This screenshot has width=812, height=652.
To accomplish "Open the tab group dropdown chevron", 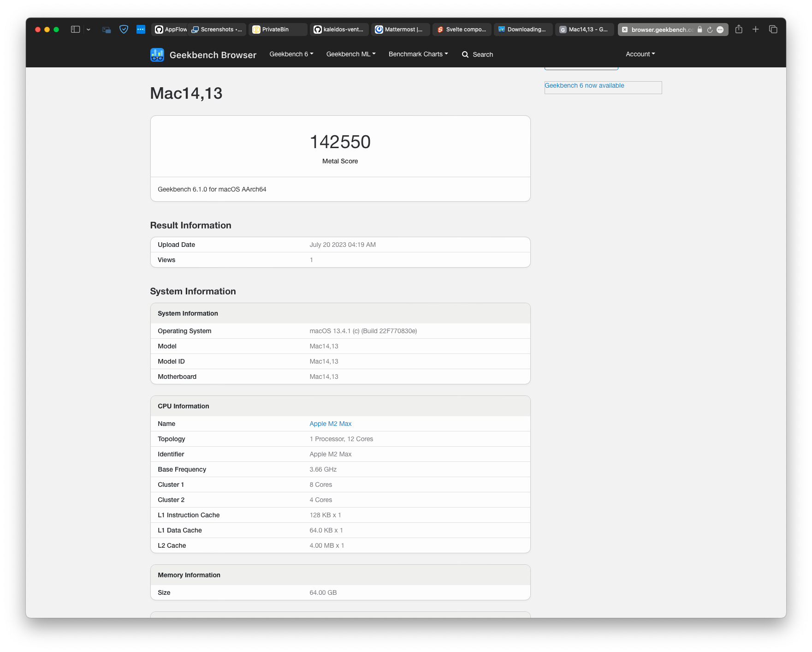I will pos(89,30).
